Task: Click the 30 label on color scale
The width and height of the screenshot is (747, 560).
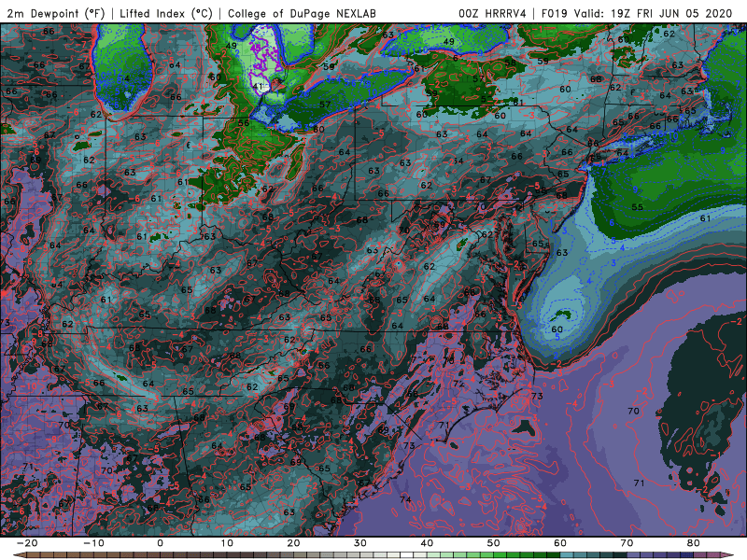Action: click(x=360, y=543)
